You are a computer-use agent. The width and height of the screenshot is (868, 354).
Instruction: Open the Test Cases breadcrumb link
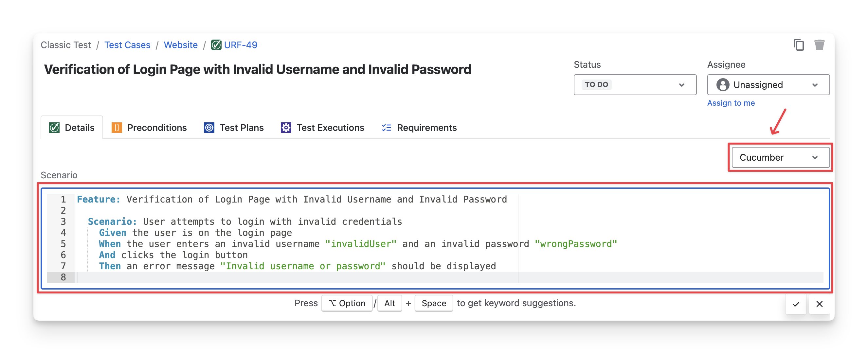tap(127, 45)
